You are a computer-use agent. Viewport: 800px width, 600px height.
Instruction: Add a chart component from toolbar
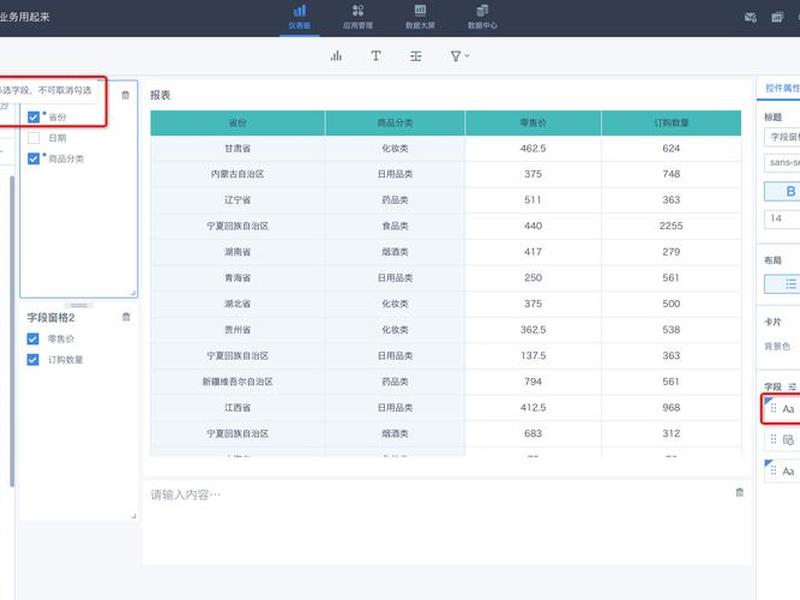click(336, 56)
